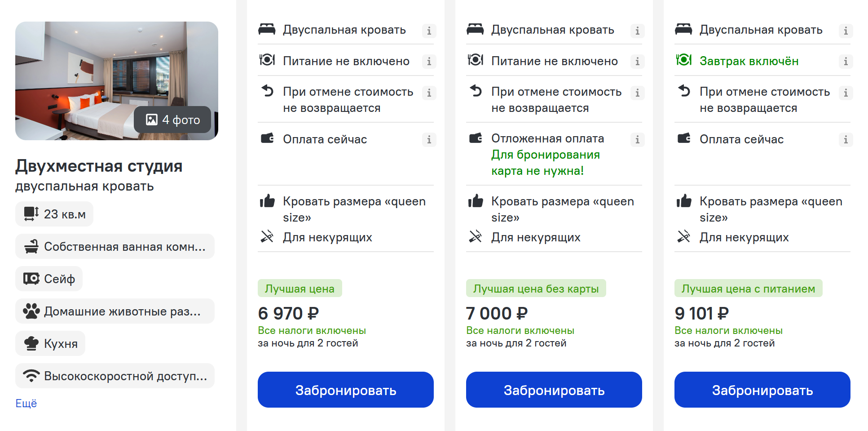Select the 'Сейф' amenity tag
868x431 pixels.
coord(49,279)
